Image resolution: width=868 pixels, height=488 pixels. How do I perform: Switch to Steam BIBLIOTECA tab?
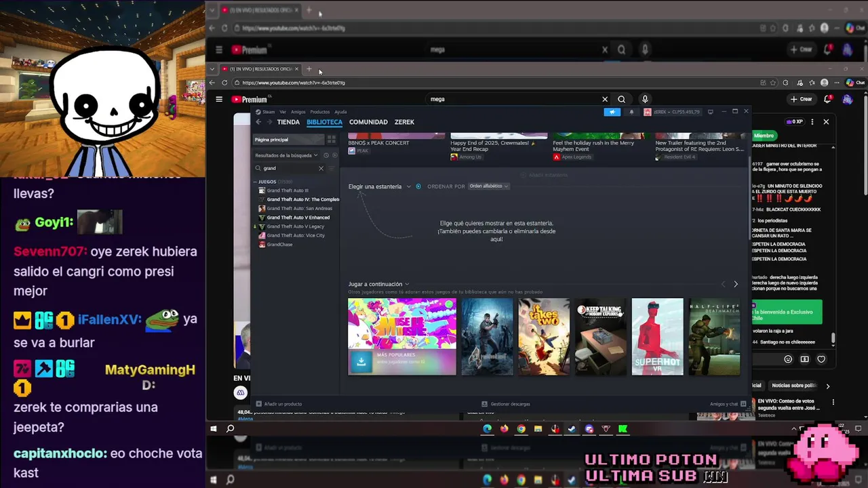pyautogui.click(x=324, y=122)
